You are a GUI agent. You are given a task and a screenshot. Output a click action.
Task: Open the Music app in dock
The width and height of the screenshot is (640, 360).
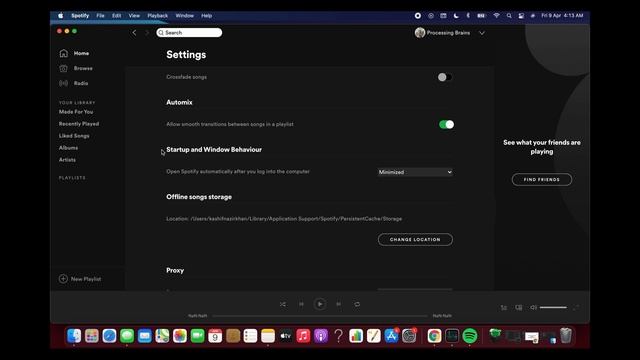303,336
